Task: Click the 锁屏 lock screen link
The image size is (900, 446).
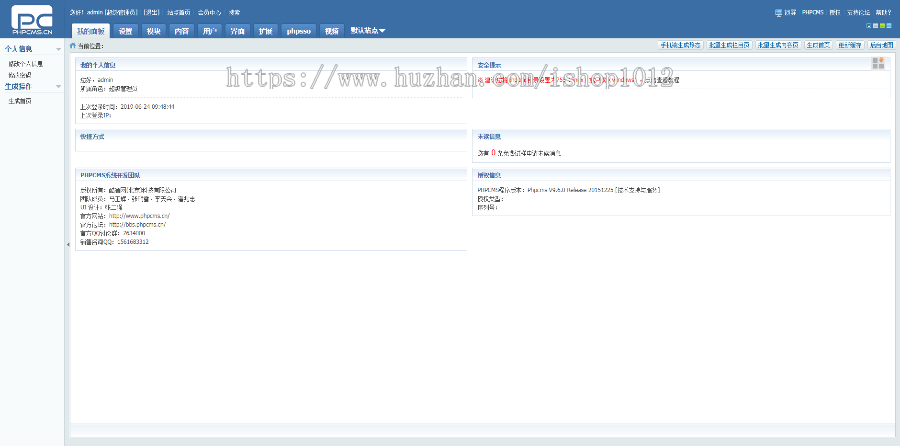Action: pyautogui.click(x=790, y=12)
